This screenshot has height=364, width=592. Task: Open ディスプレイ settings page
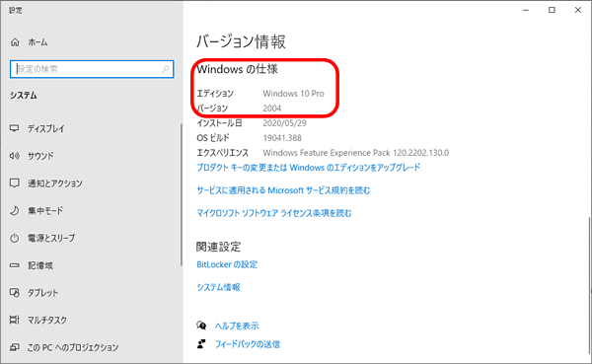pos(46,128)
